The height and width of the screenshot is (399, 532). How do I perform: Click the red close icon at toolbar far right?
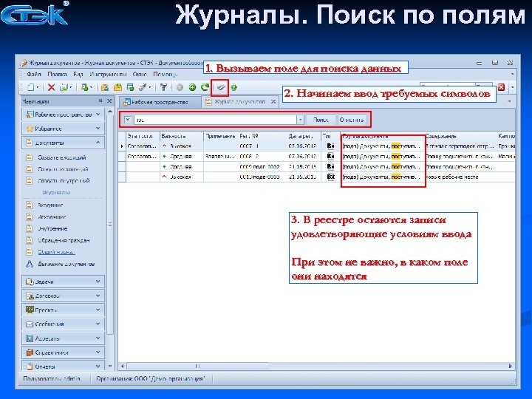click(501, 87)
